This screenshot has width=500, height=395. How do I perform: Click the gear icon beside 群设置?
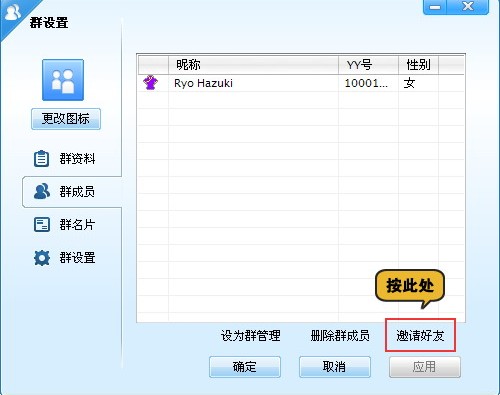coord(42,258)
